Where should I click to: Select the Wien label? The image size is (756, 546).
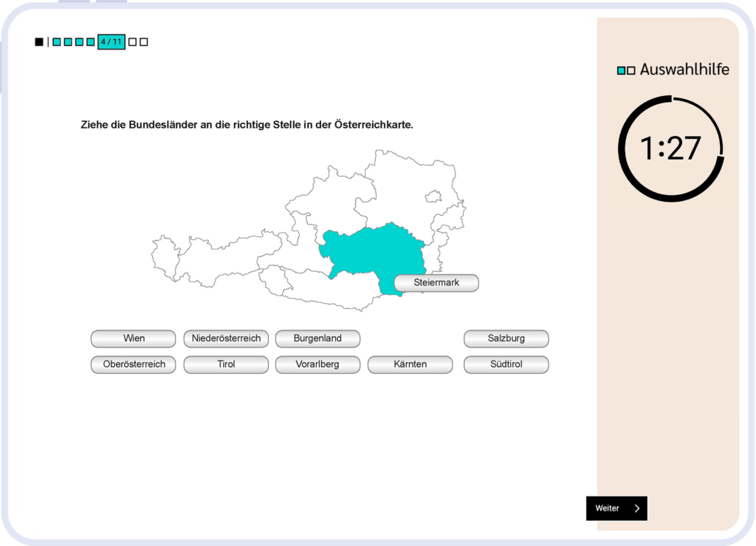[x=134, y=338]
